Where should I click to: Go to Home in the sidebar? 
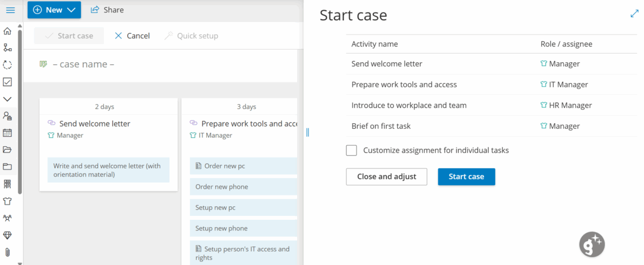[x=7, y=31]
